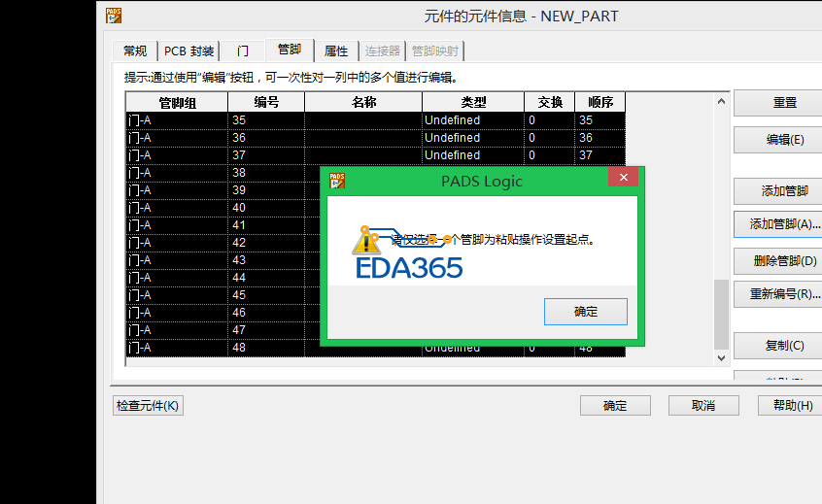Click the 检查元件(K) button

click(x=148, y=406)
